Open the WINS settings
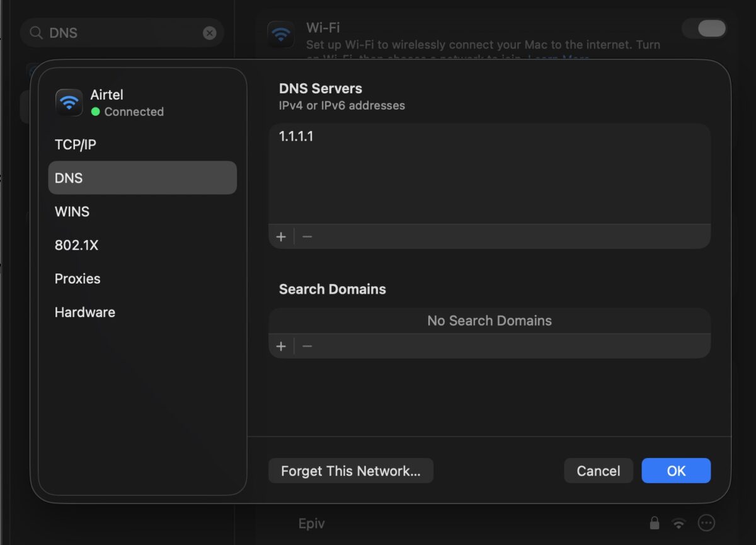Screen dimensions: 756x545 pos(72,211)
